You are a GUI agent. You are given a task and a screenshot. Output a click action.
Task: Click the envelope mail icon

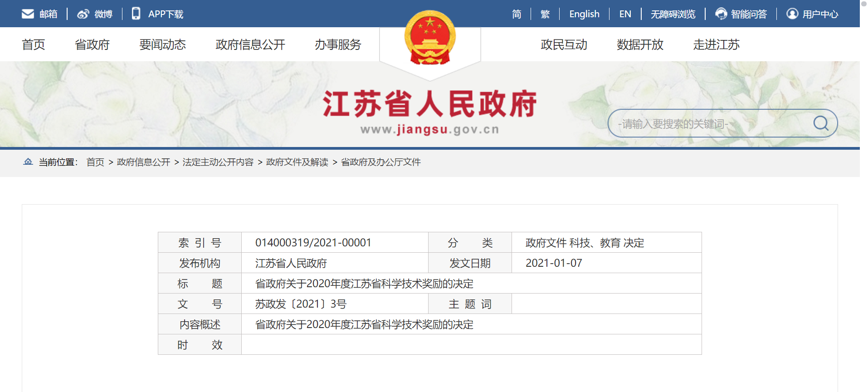click(28, 14)
